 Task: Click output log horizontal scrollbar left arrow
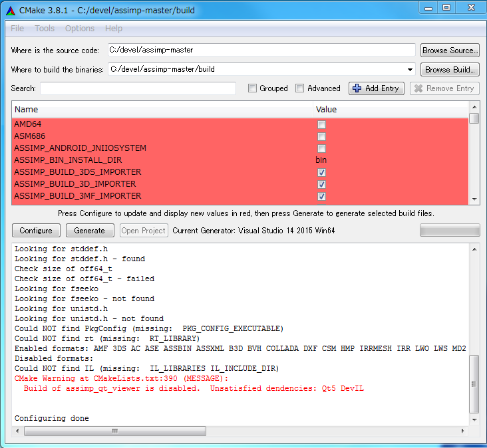(17, 431)
